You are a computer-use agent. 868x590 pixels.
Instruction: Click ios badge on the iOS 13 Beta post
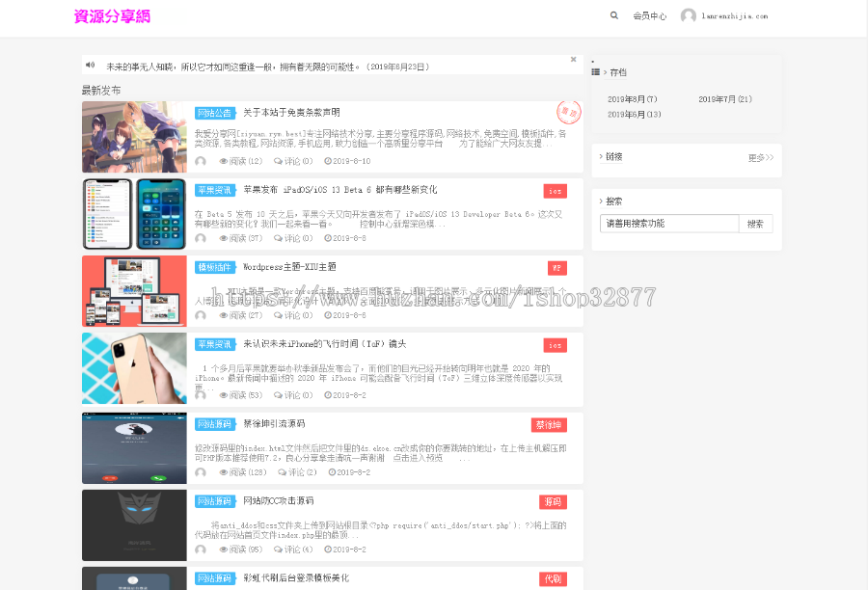556,191
